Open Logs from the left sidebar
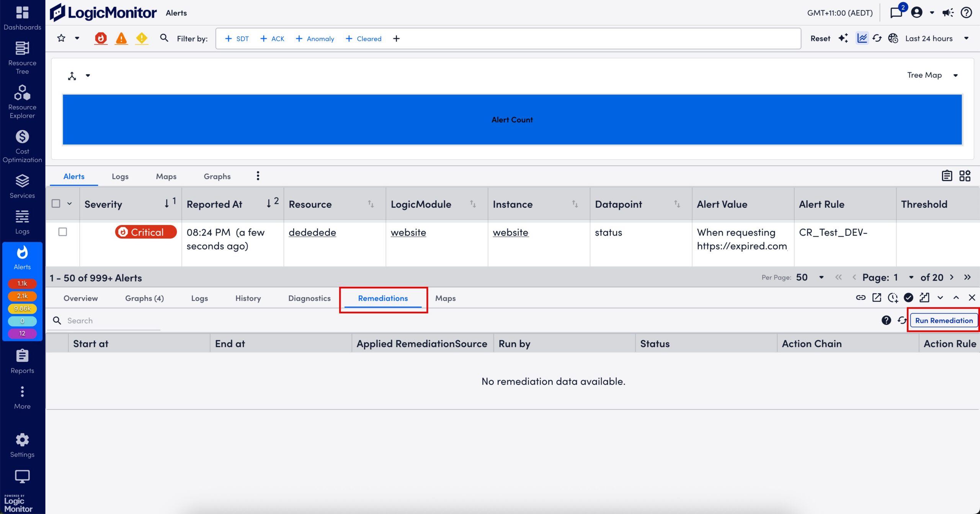980x514 pixels. (22, 222)
